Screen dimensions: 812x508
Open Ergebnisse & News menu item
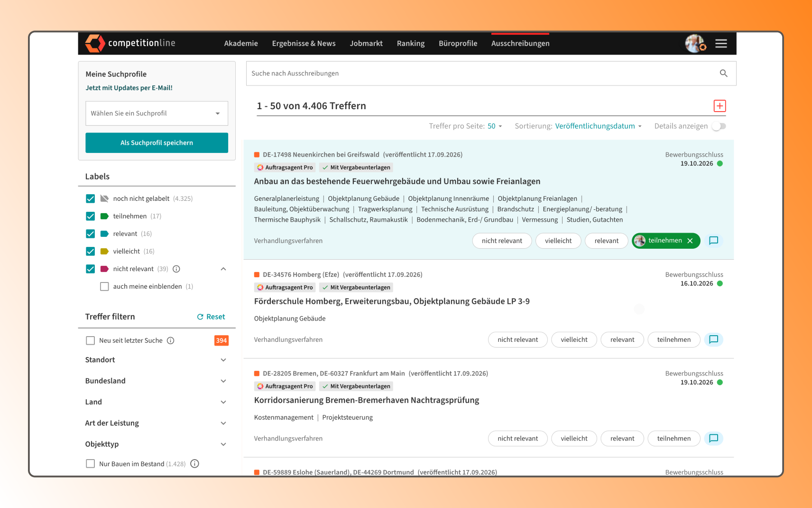pos(304,43)
